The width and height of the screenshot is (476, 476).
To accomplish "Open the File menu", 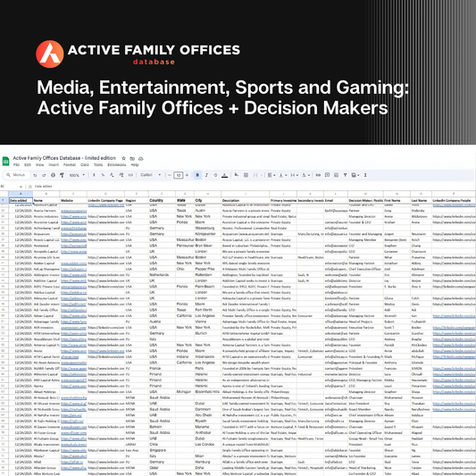I will coord(16,165).
